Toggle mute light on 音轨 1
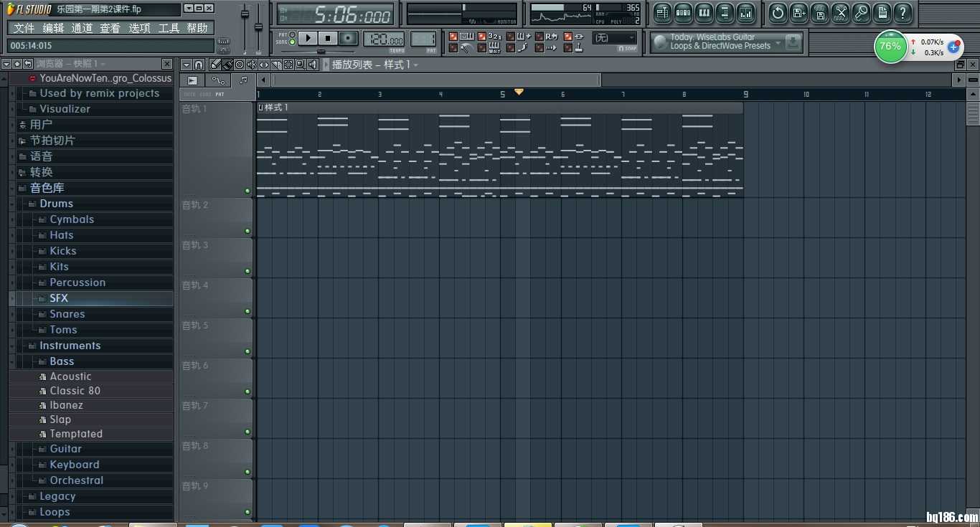 [x=248, y=191]
